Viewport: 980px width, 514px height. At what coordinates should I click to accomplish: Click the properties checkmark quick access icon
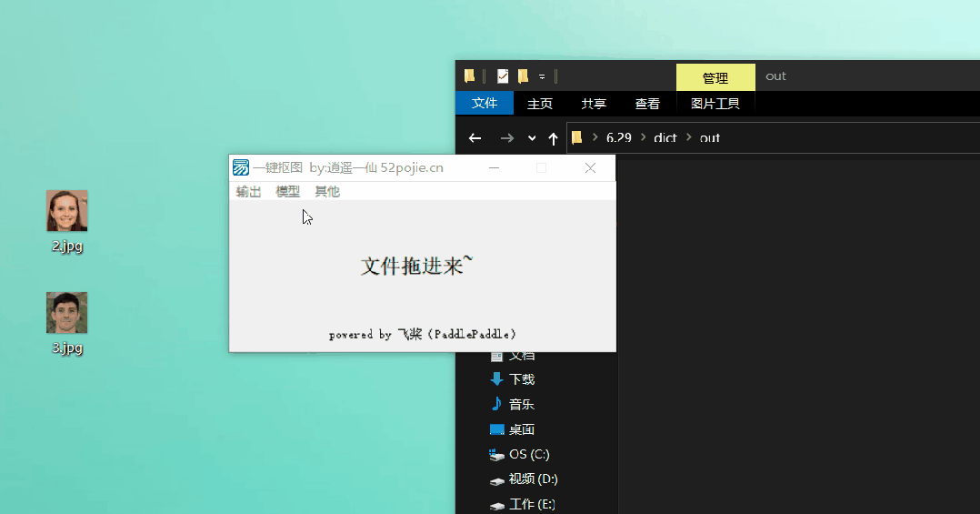[x=503, y=76]
